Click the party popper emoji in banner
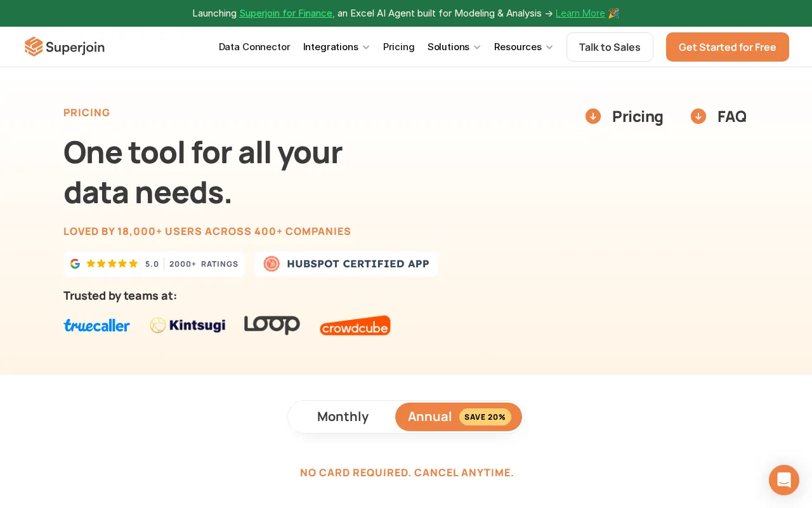 click(613, 13)
